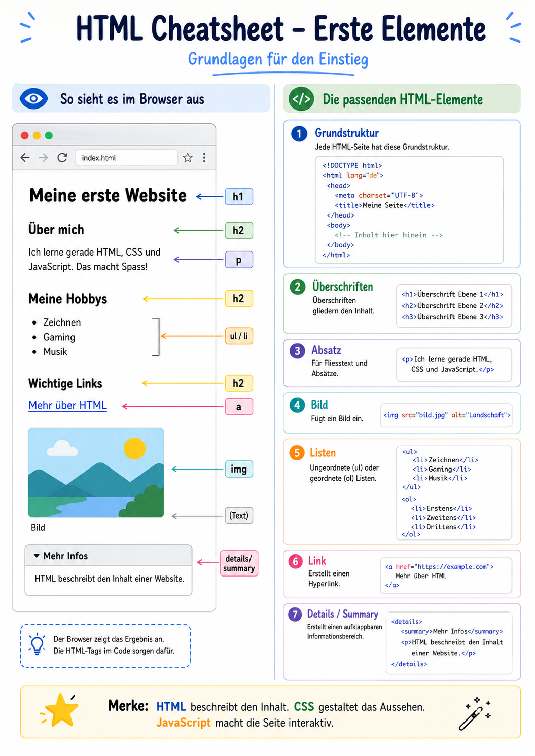Select section number 1 Grundstruktur badge
Screen dimensions: 535x756
coord(299,133)
